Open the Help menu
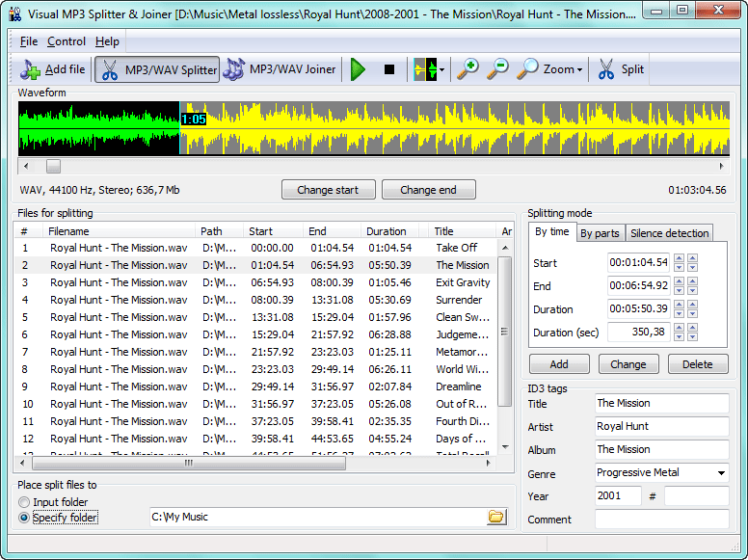The height and width of the screenshot is (560, 748). (107, 41)
